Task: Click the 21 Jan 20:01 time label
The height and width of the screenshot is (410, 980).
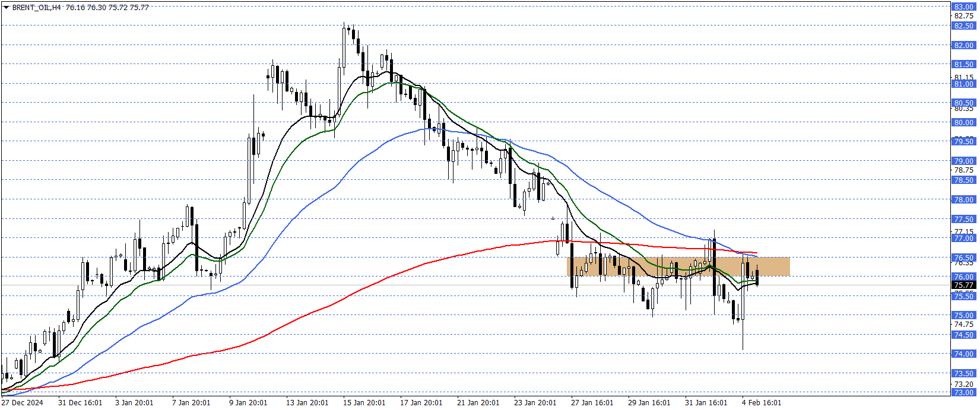Action: [478, 403]
